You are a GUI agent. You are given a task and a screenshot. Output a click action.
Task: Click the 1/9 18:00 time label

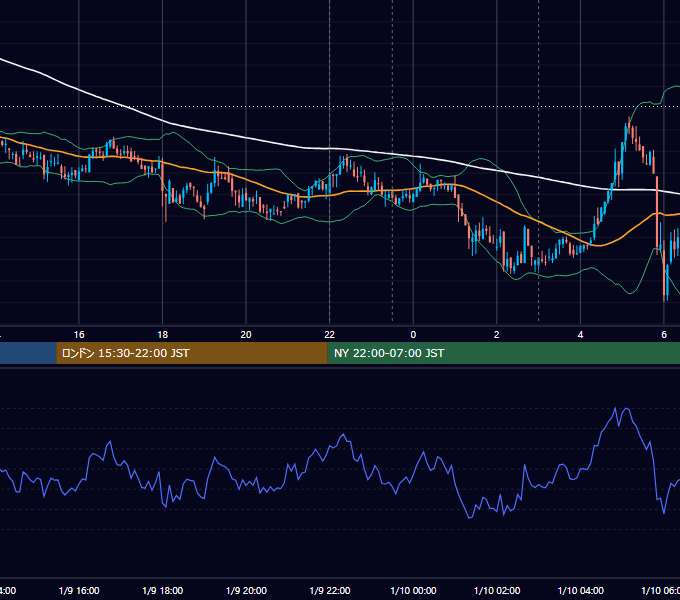(163, 590)
